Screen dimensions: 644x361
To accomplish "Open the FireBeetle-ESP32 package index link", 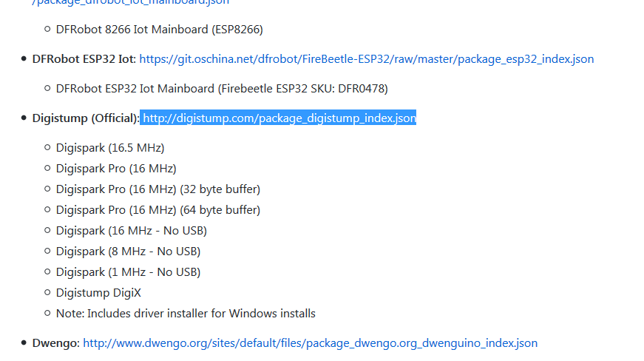I will pos(366,59).
